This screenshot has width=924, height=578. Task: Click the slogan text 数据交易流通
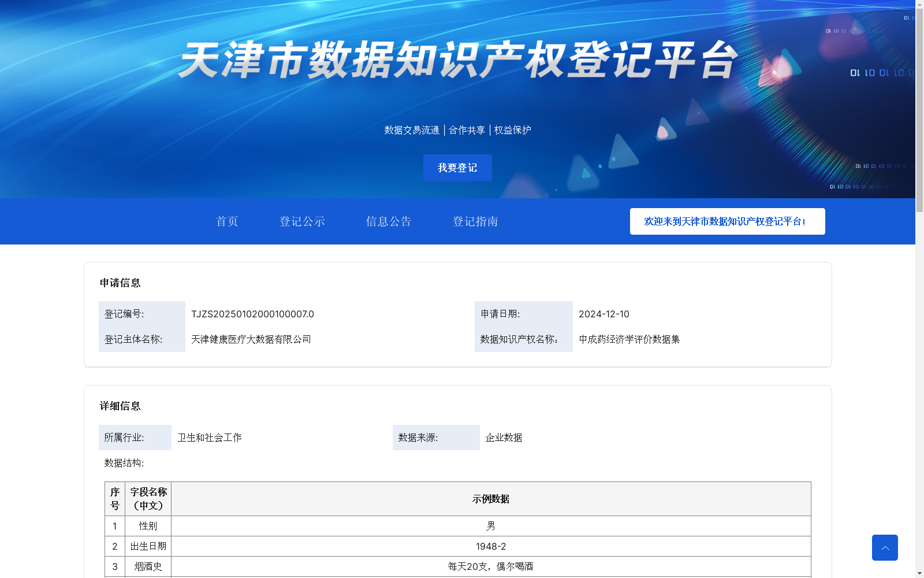click(412, 130)
